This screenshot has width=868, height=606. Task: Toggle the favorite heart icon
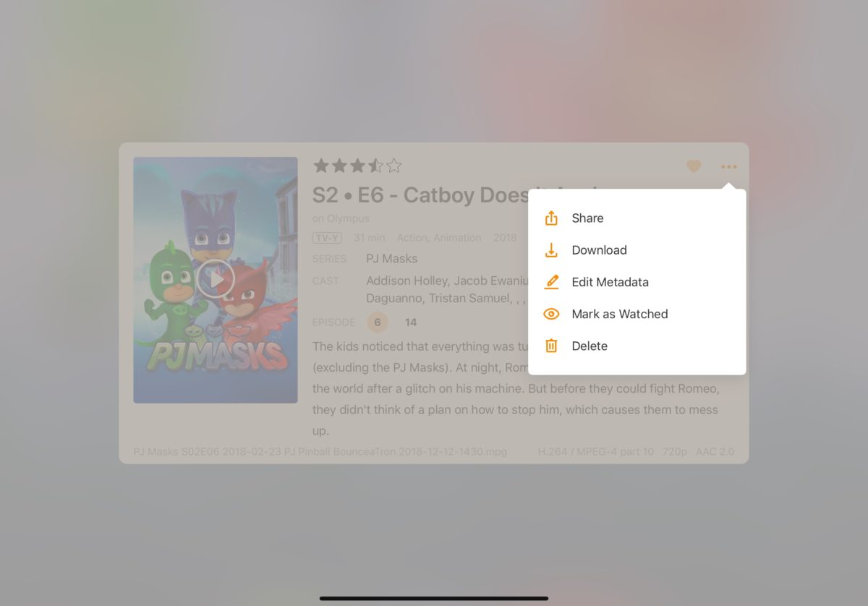(x=694, y=166)
